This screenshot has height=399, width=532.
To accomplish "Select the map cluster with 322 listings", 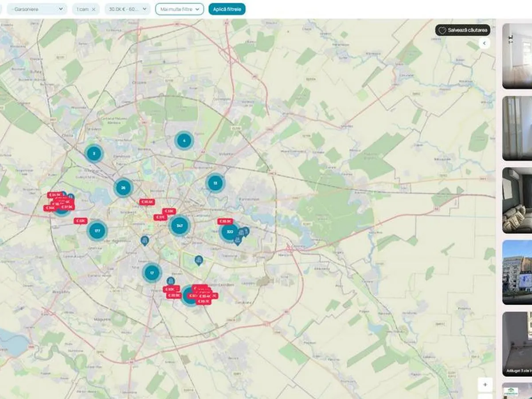I will point(230,231).
